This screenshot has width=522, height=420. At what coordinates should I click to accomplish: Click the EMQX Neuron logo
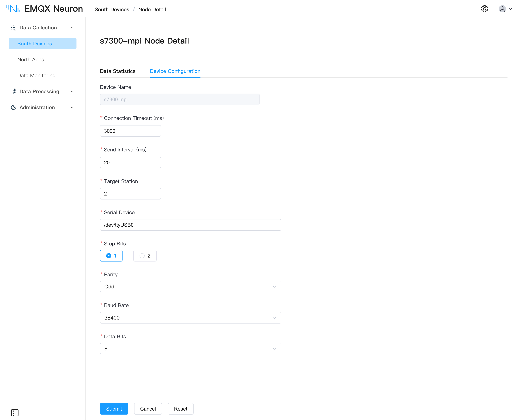(x=44, y=9)
